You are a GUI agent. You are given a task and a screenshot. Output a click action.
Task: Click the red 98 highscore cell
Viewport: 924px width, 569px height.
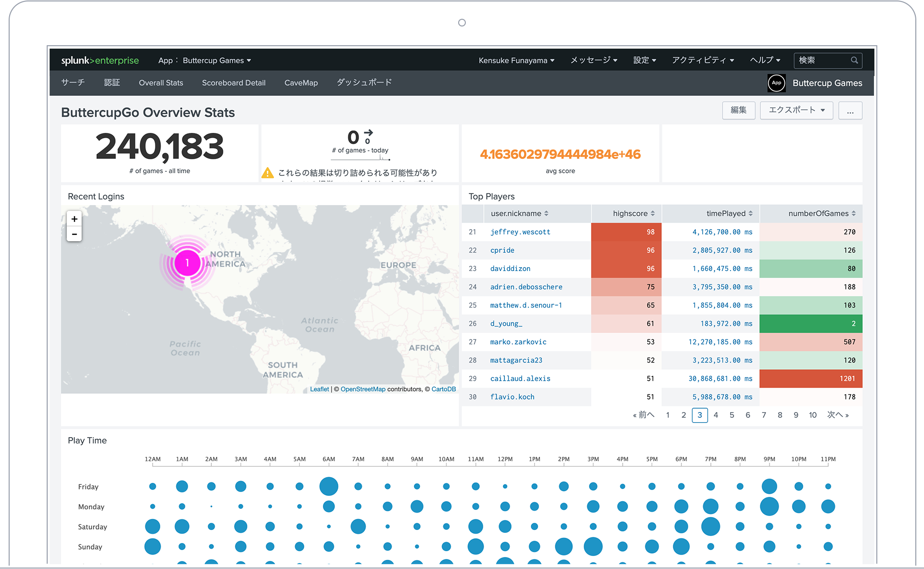pyautogui.click(x=627, y=232)
